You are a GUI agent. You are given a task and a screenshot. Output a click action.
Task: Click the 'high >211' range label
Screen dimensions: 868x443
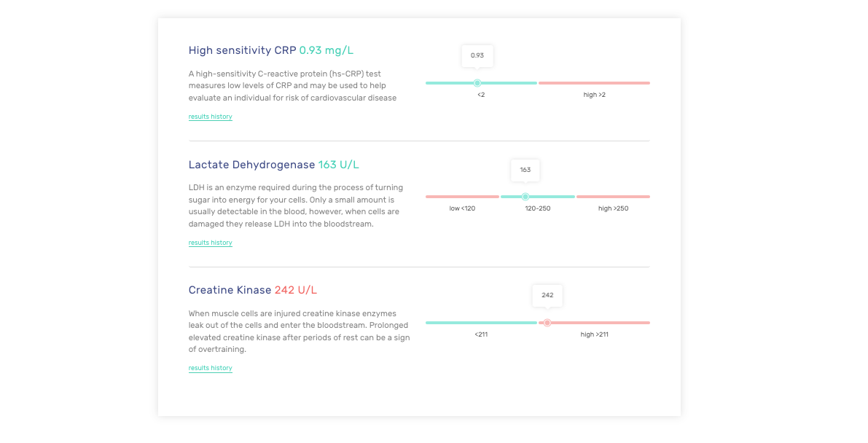(x=594, y=334)
